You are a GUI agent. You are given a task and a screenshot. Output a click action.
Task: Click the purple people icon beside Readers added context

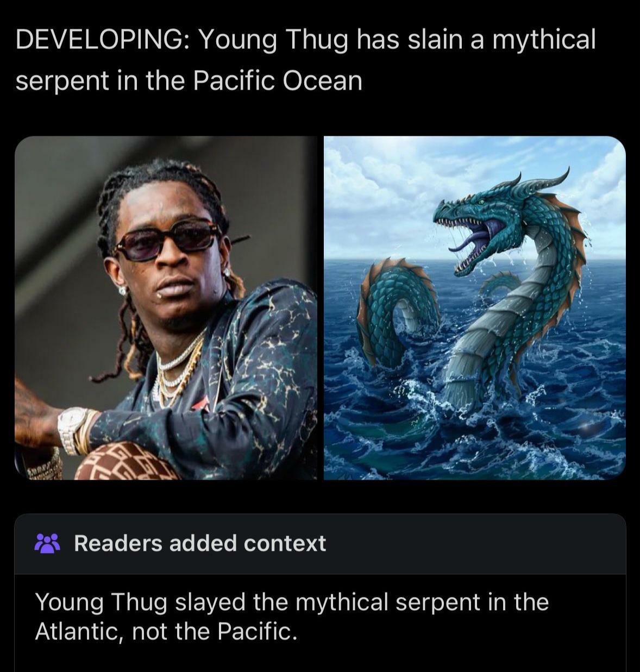pyautogui.click(x=47, y=543)
